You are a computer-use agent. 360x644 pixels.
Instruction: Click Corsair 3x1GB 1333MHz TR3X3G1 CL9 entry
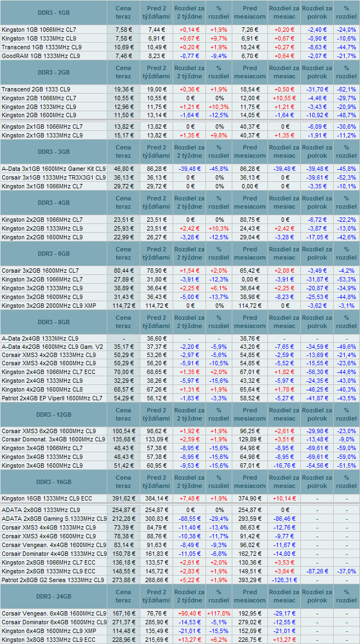pyautogui.click(x=53, y=177)
